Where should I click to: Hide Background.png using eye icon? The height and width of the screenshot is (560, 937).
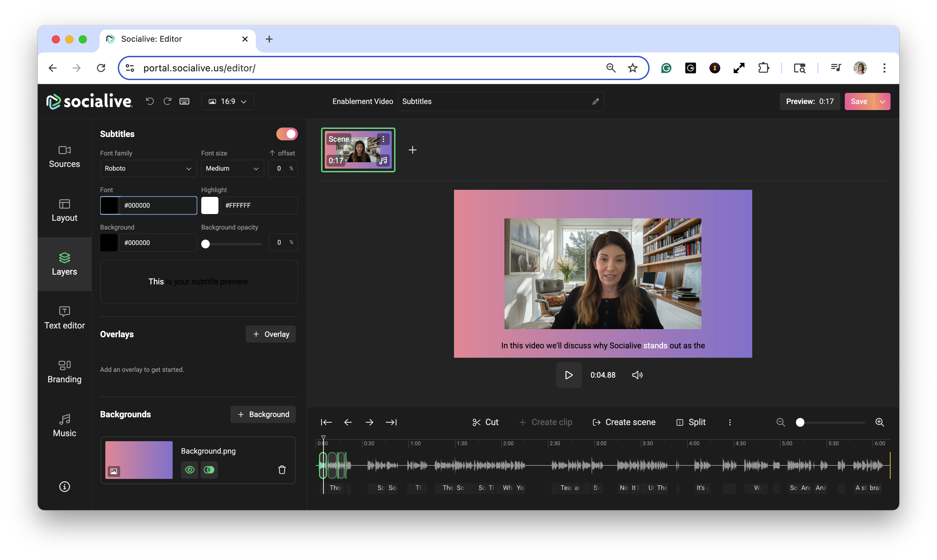190,470
